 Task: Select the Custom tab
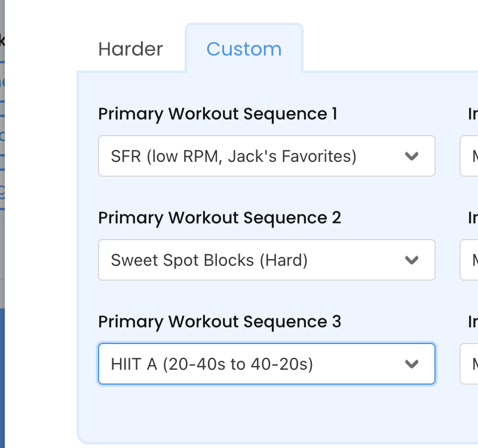[x=244, y=49]
